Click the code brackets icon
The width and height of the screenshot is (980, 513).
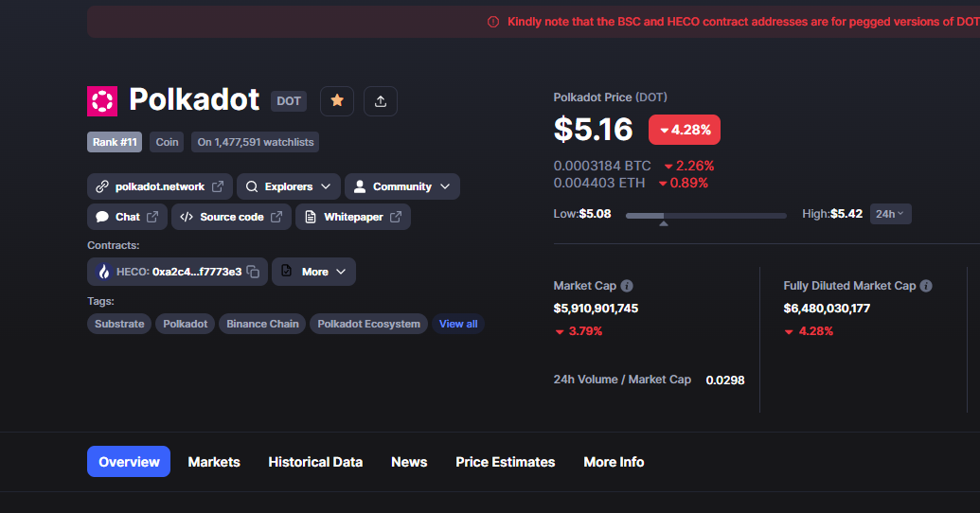pyautogui.click(x=187, y=217)
